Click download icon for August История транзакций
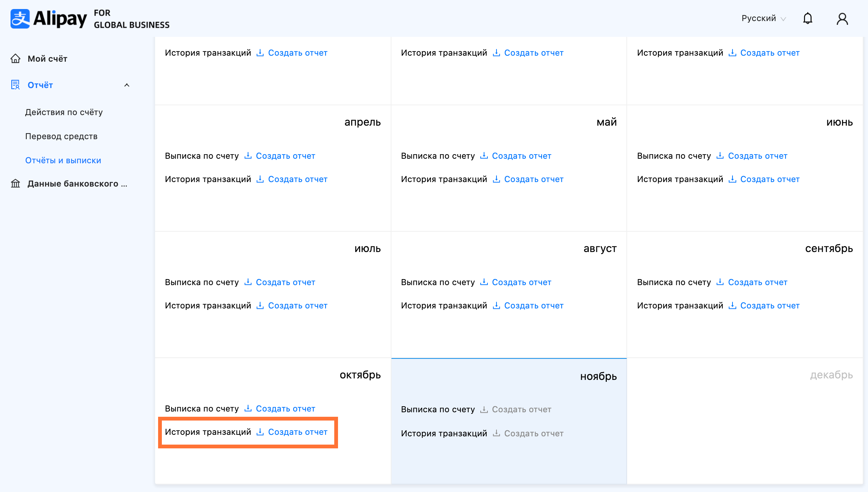This screenshot has height=492, width=868. [496, 305]
